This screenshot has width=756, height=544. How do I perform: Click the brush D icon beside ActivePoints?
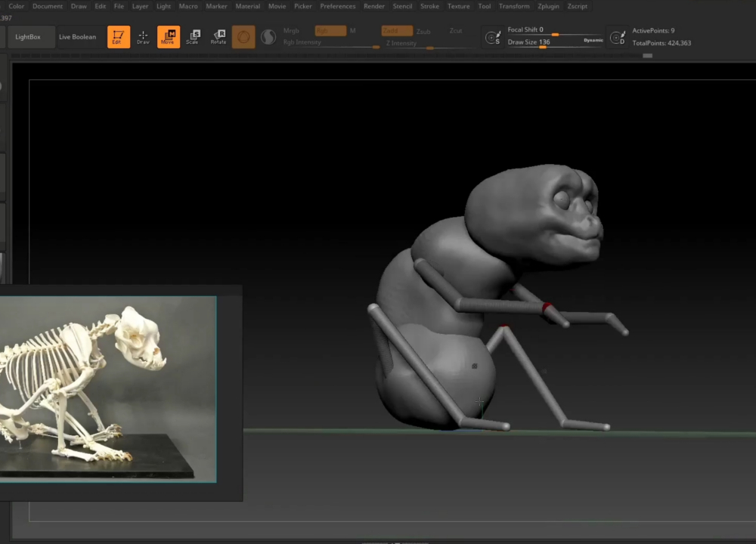(x=618, y=37)
